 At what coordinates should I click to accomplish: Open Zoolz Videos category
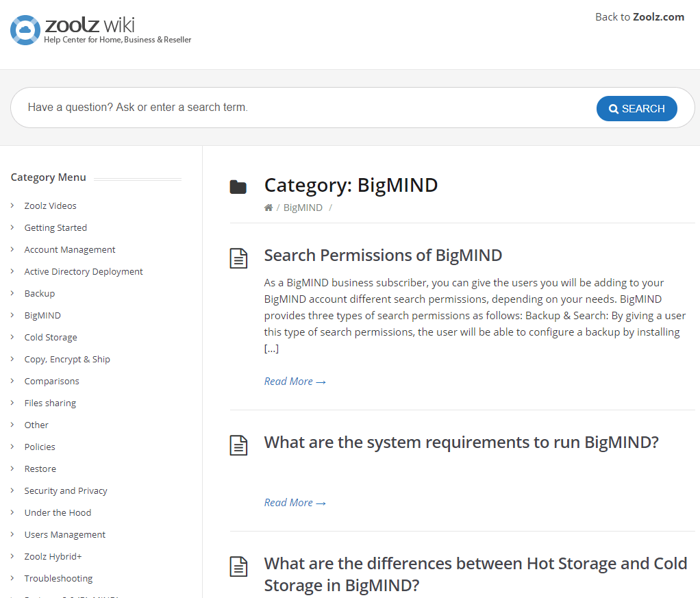coord(51,206)
